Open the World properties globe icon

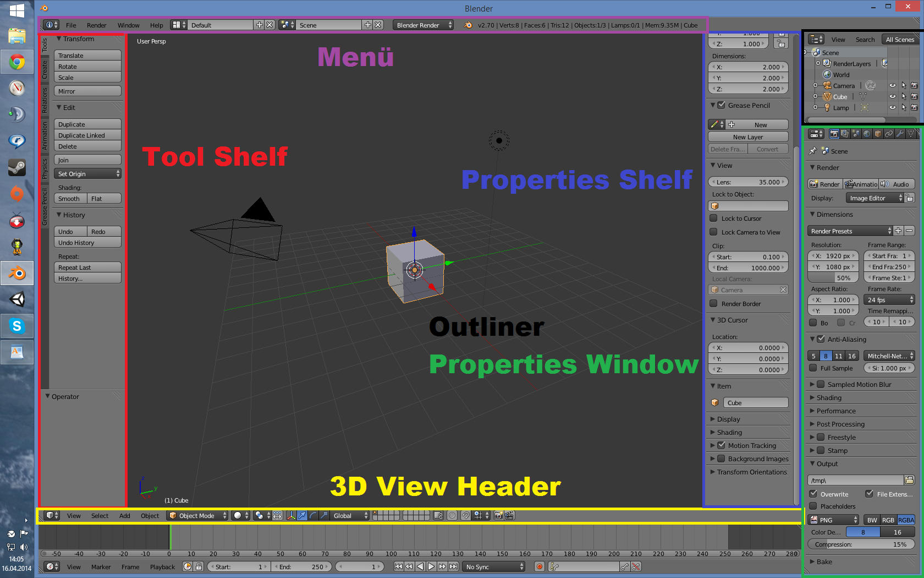pyautogui.click(x=867, y=134)
